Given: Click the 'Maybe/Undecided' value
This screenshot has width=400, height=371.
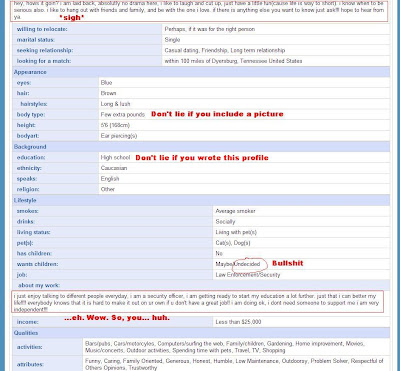Looking at the screenshot, I should coord(238,264).
